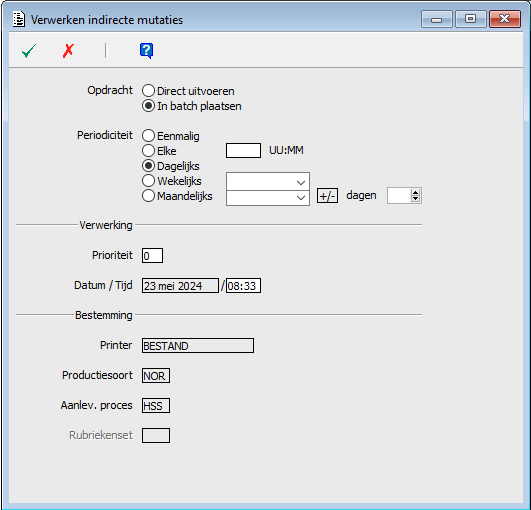Click the dagen number input field
The height and width of the screenshot is (510, 531).
coord(399,196)
